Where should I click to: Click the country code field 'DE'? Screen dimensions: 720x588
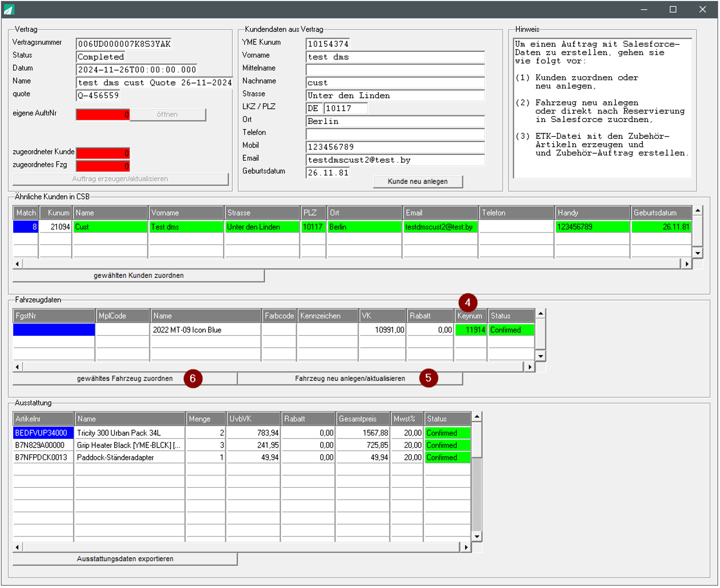click(x=314, y=109)
